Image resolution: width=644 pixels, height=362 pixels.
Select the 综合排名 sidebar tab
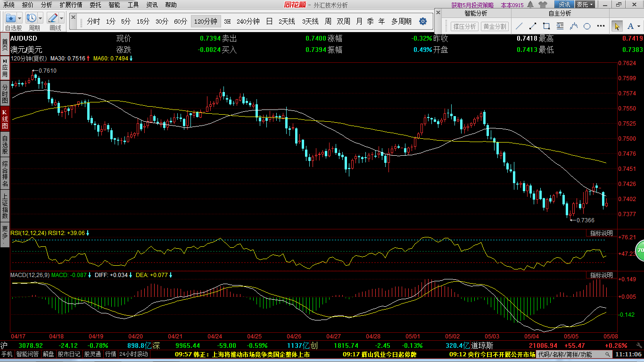click(5, 173)
